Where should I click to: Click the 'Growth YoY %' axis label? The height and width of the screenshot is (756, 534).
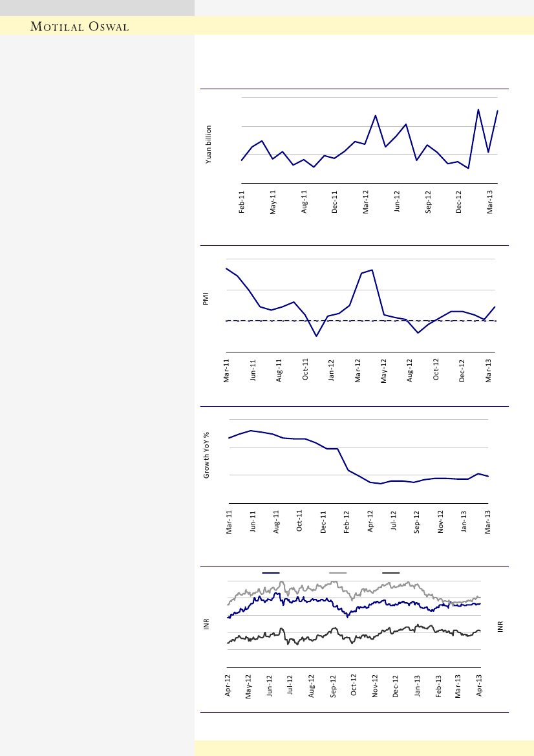pyautogui.click(x=207, y=457)
